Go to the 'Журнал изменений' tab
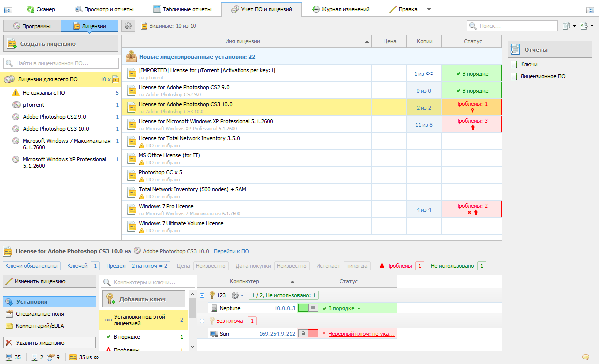 point(341,9)
